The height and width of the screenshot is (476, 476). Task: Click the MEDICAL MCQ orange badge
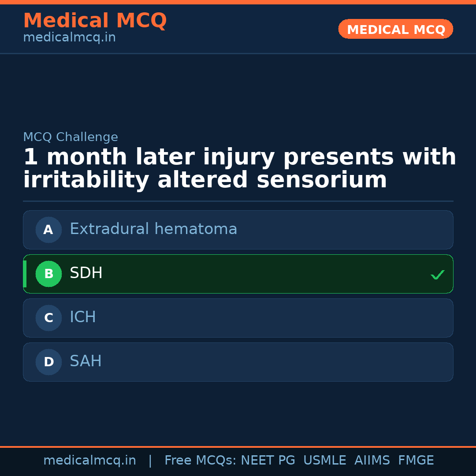(395, 29)
